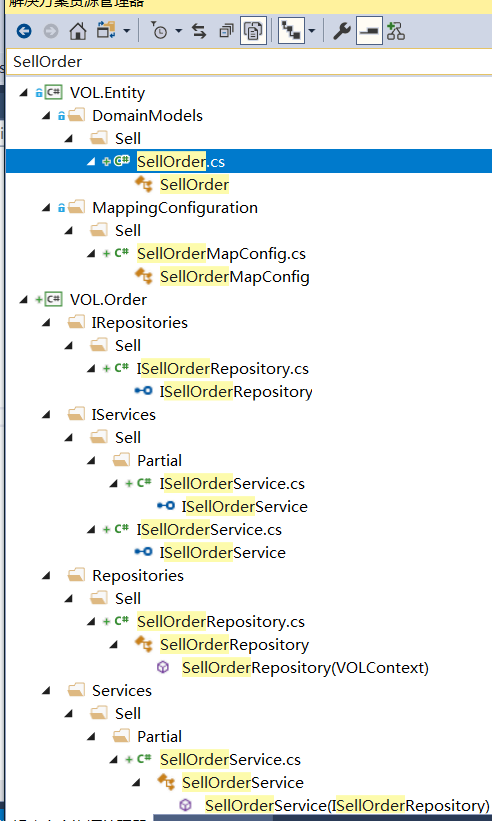Select SellOrderService(ISellOrderRepository) constructor
Viewport: 492px width, 821px height.
click(347, 805)
